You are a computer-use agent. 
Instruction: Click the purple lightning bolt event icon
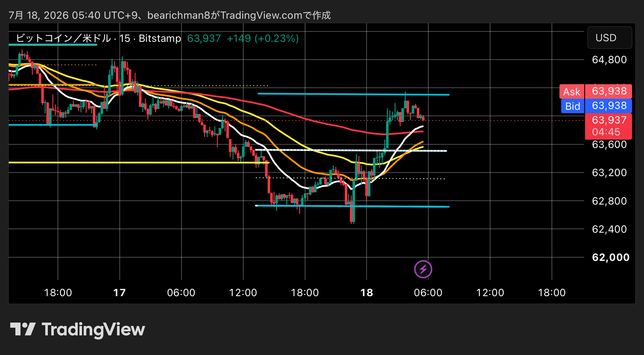(x=423, y=269)
